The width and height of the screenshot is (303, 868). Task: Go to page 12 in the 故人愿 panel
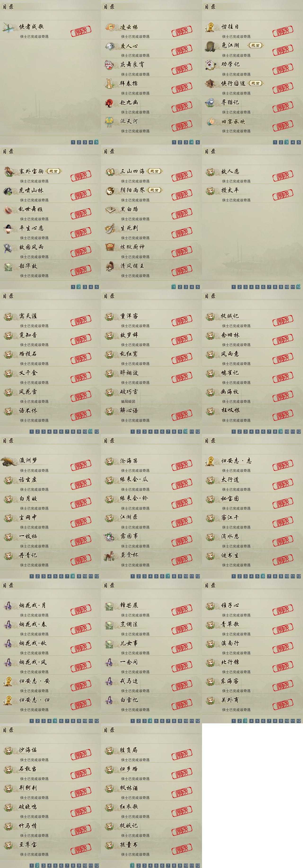[299, 287]
